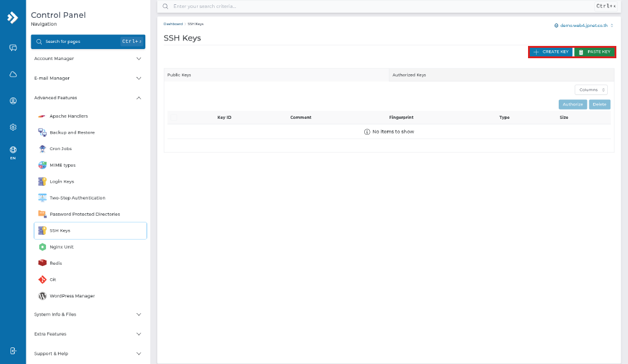Open the chat messages icon in left rail
This screenshot has width=628, height=364.
point(13,48)
